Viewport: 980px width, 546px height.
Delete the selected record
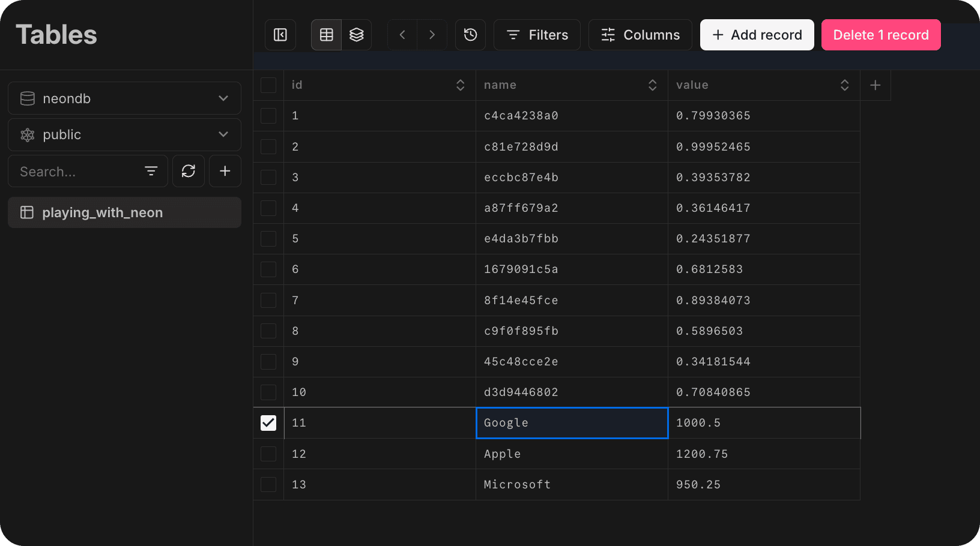coord(881,34)
